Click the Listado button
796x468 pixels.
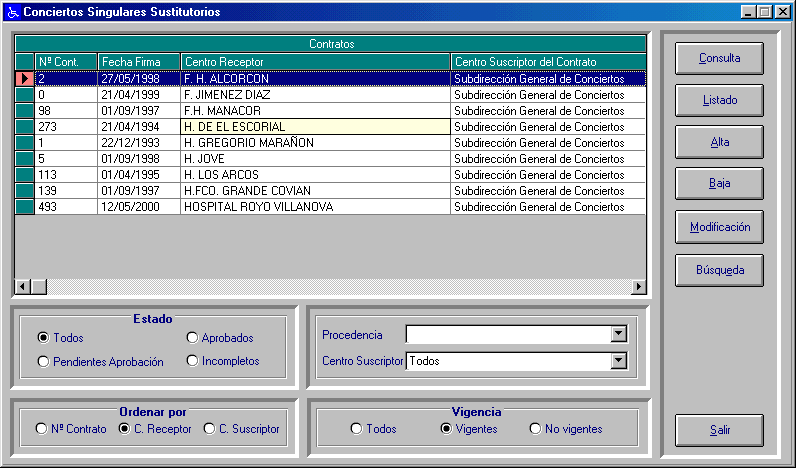pyautogui.click(x=719, y=100)
